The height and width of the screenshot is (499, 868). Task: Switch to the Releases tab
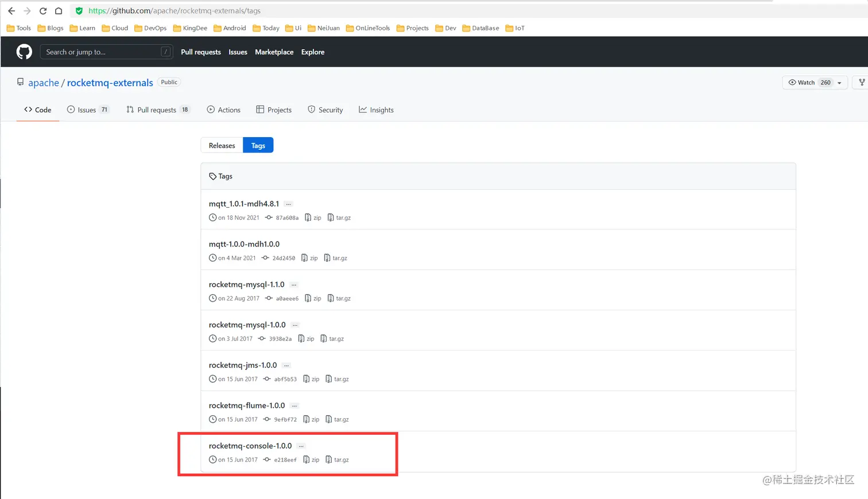(222, 146)
